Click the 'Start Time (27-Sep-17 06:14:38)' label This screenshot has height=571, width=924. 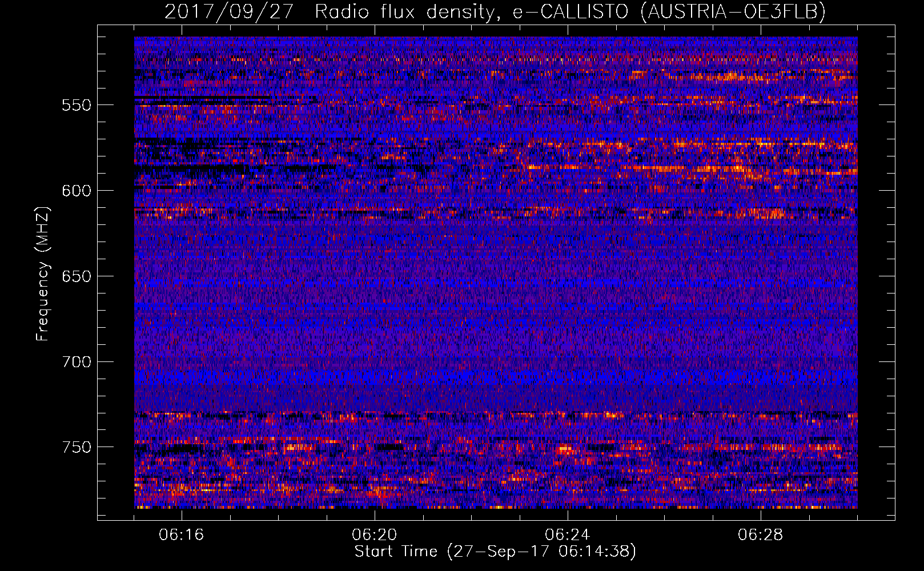(x=496, y=551)
